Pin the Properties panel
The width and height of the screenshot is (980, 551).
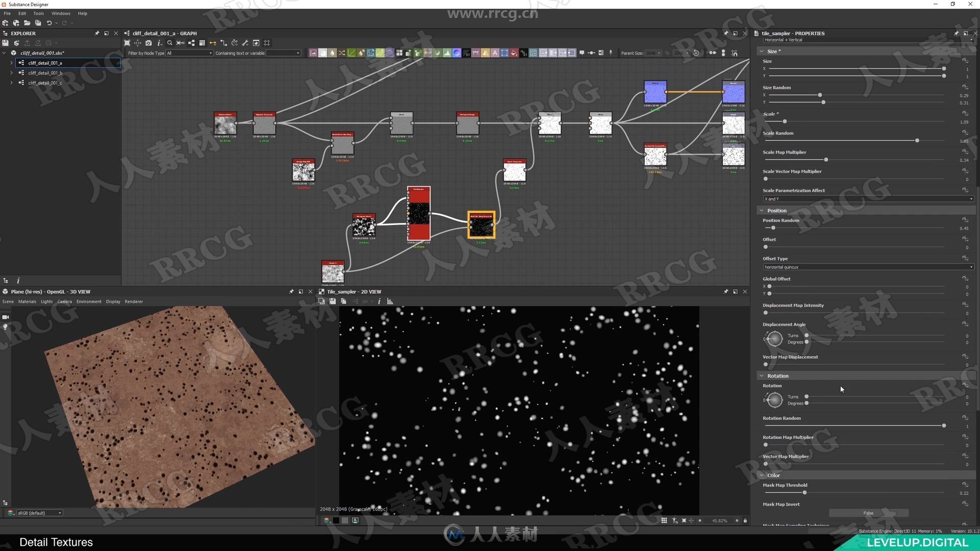click(x=956, y=33)
